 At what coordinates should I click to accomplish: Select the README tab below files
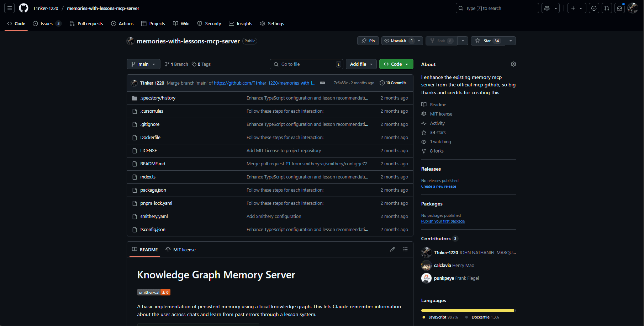(145, 250)
